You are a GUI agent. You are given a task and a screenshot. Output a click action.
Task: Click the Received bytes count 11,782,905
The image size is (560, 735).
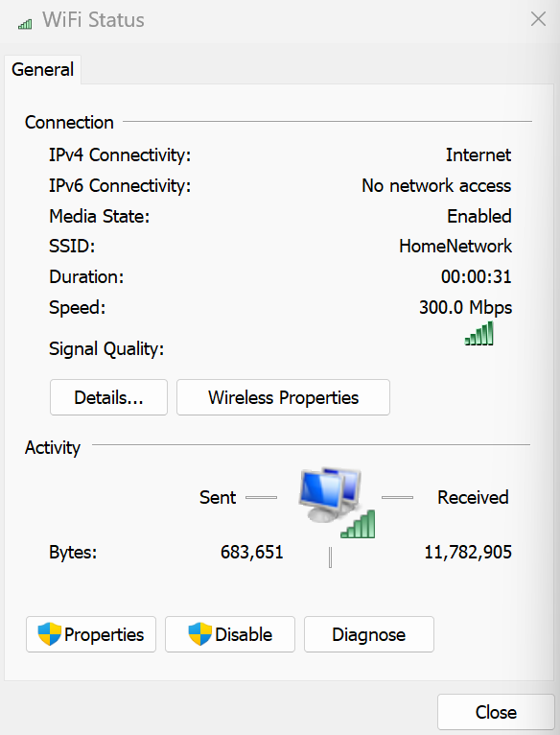[x=468, y=552]
